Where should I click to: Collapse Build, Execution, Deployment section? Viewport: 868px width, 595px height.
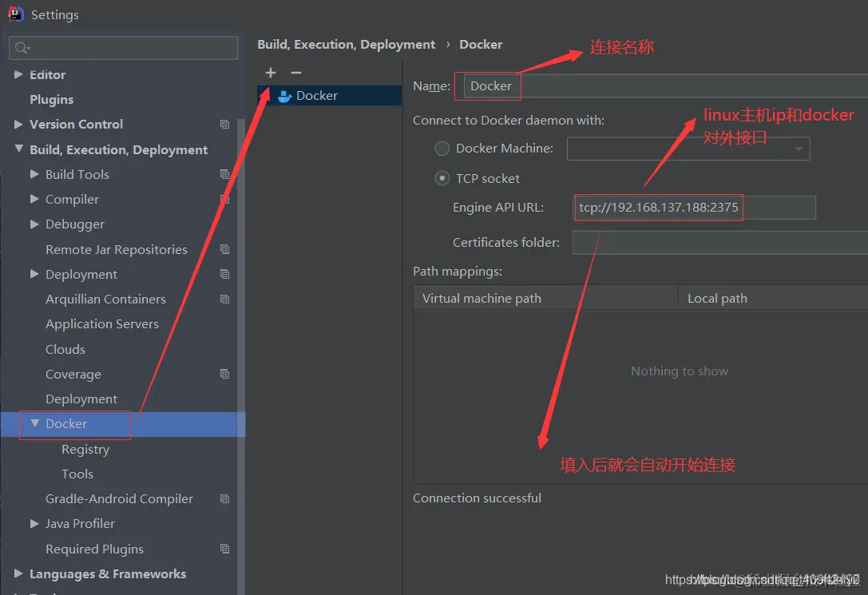coord(19,149)
